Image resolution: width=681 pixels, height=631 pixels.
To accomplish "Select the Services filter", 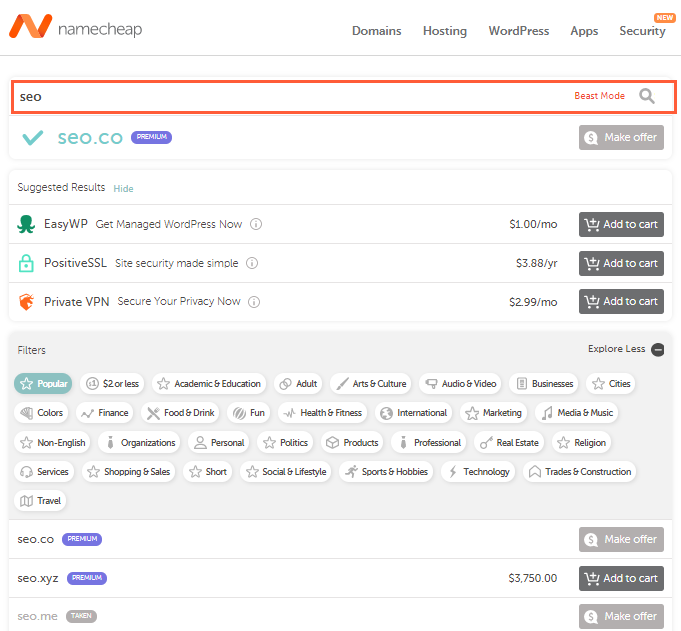I will coord(44,472).
